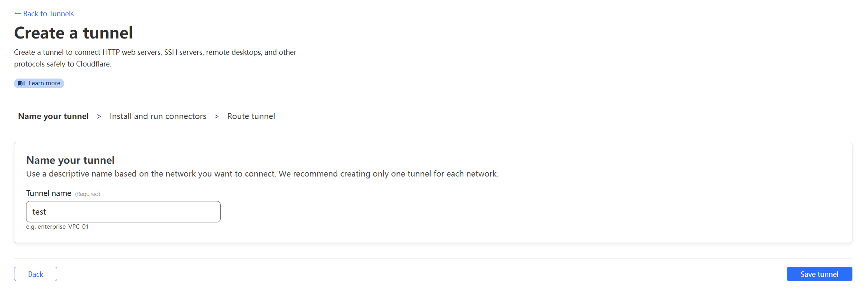868x299 pixels.
Task: Click the left arrow icon before Back to Tunnels
Action: click(x=18, y=14)
